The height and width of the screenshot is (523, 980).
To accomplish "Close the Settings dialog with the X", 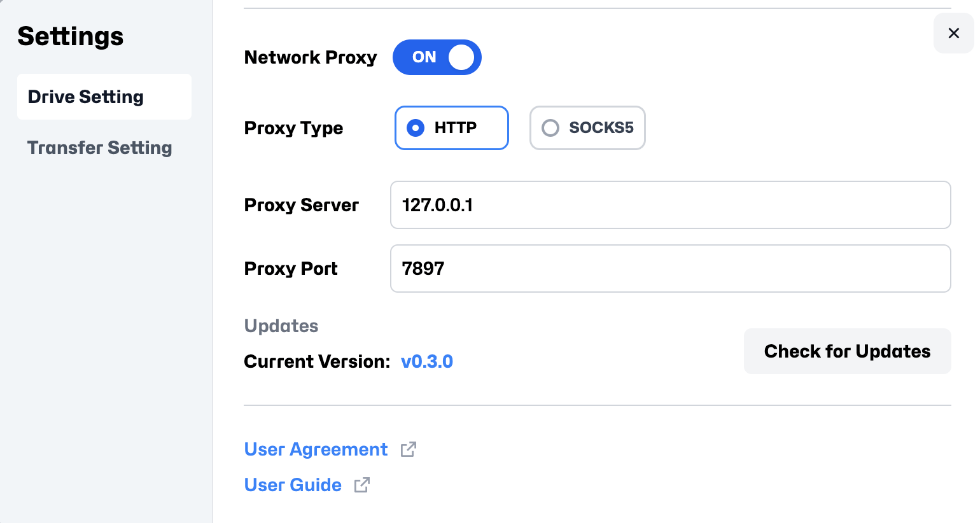I will tap(953, 33).
